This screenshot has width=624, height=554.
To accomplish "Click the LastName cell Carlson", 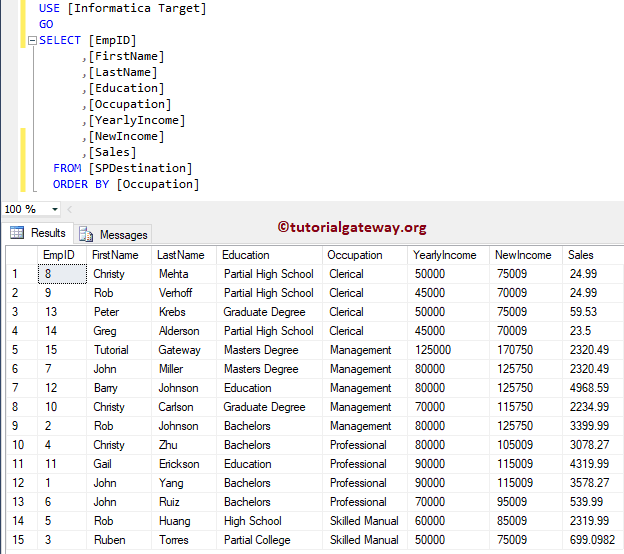I will point(184,407).
